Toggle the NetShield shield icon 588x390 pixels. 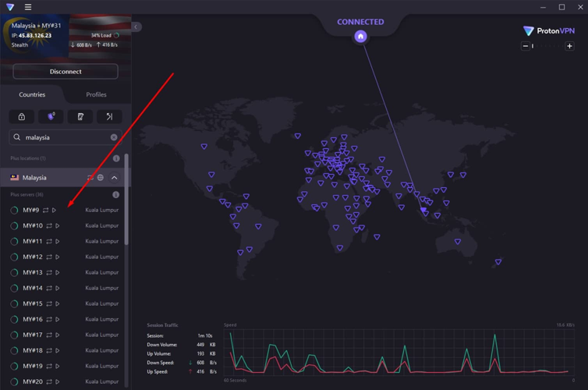pyautogui.click(x=51, y=117)
